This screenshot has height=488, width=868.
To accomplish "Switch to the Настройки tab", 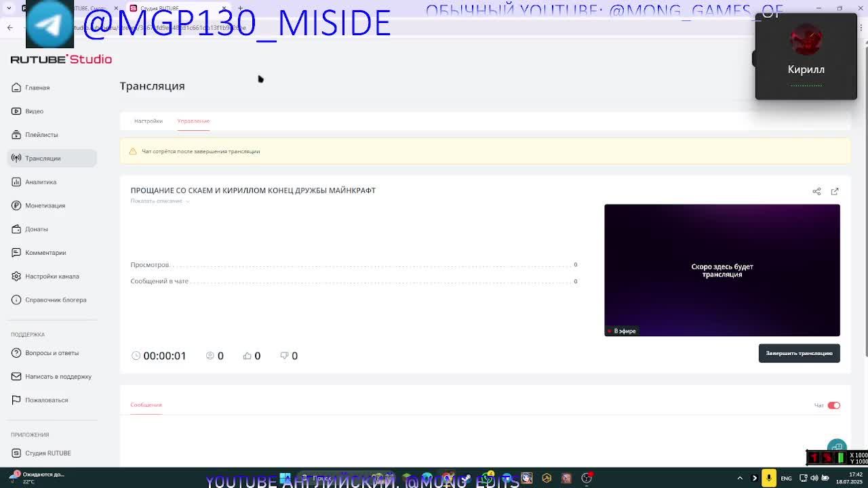I will (x=148, y=121).
